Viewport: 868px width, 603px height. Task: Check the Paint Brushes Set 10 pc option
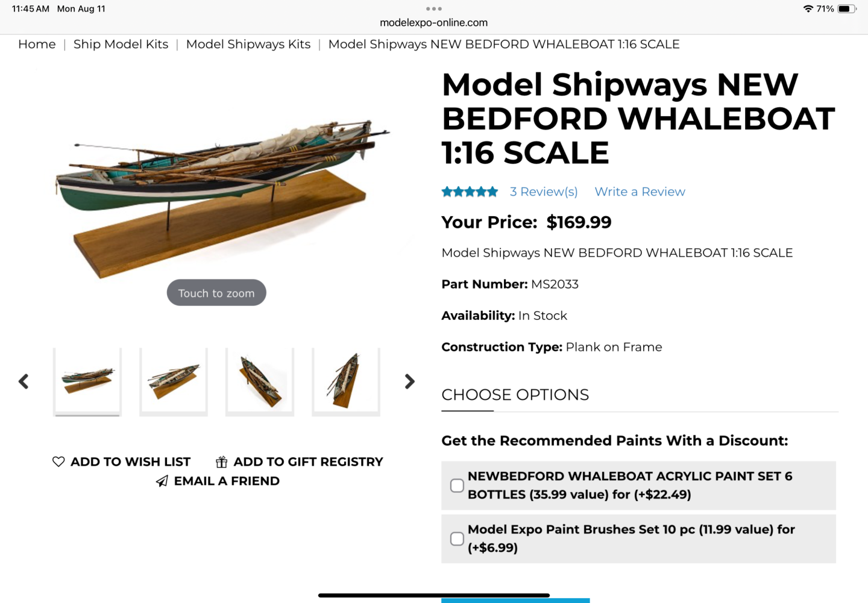click(x=457, y=539)
